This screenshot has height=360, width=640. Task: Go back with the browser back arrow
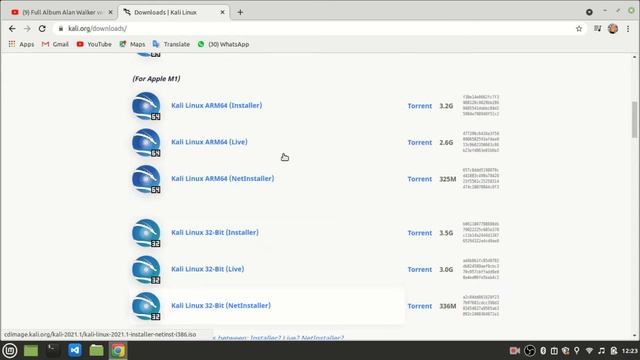coord(12,29)
